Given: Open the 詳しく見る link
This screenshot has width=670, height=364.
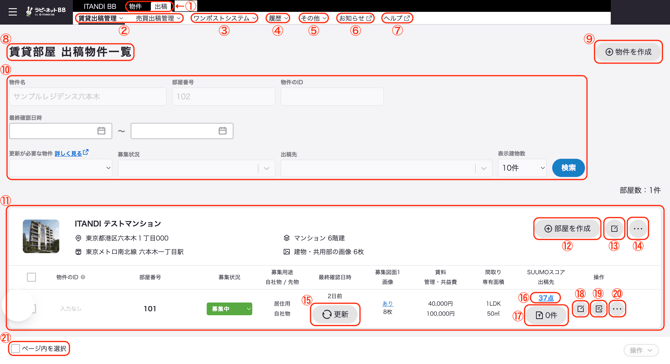Looking at the screenshot, I should click(x=71, y=153).
